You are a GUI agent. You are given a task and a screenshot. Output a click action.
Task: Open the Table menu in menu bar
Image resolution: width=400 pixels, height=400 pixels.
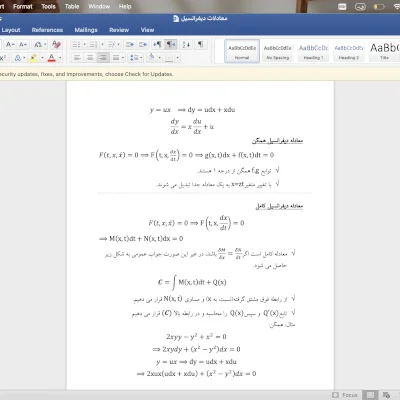click(72, 6)
